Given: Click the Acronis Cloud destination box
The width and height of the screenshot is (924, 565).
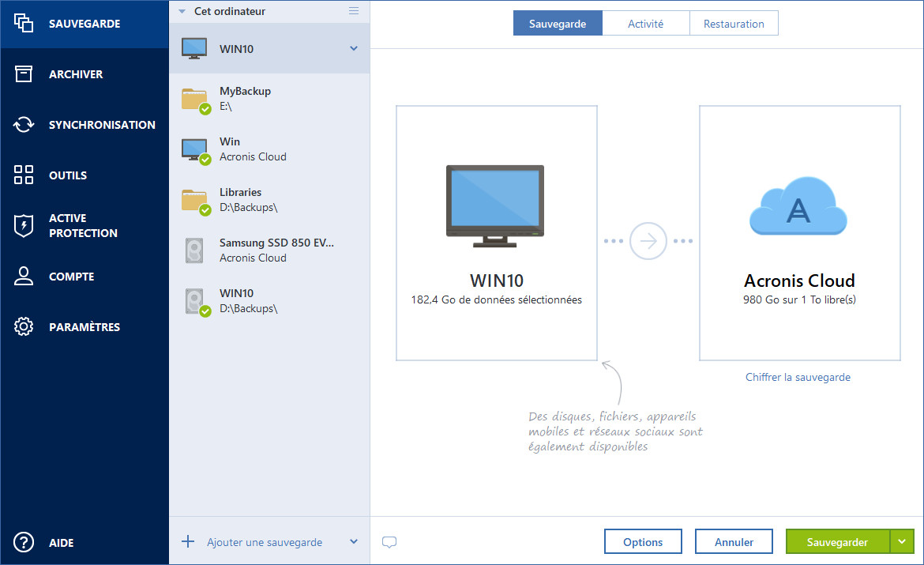Looking at the screenshot, I should pos(799,233).
